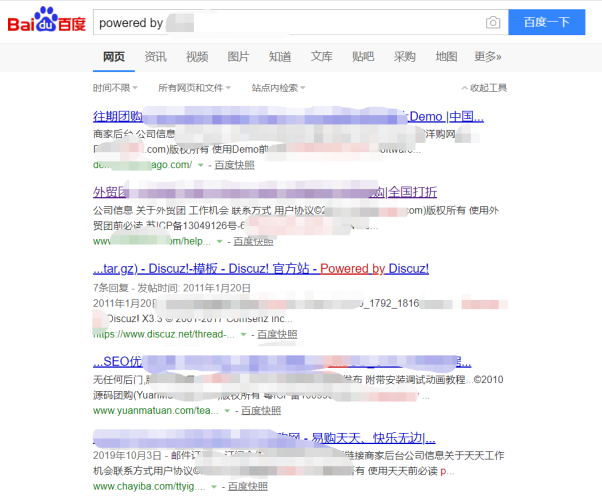602x497 pixels.
Task: Expand the 更多» tab menu
Action: point(488,57)
